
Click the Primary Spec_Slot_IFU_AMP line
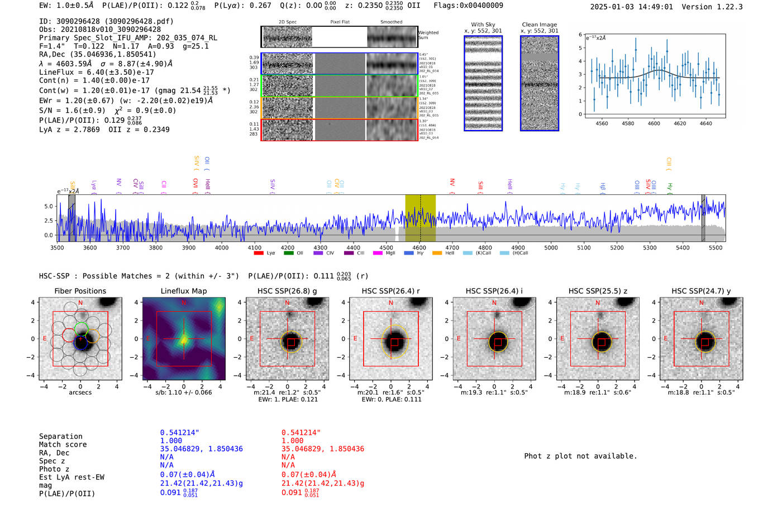coord(128,38)
